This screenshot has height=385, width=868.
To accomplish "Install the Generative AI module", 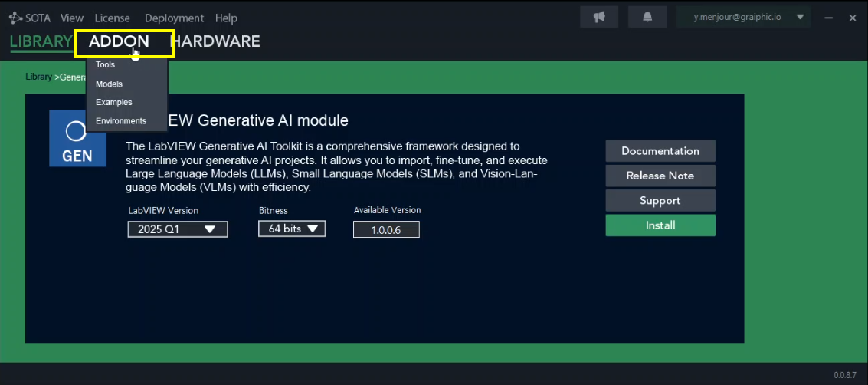I will click(660, 225).
